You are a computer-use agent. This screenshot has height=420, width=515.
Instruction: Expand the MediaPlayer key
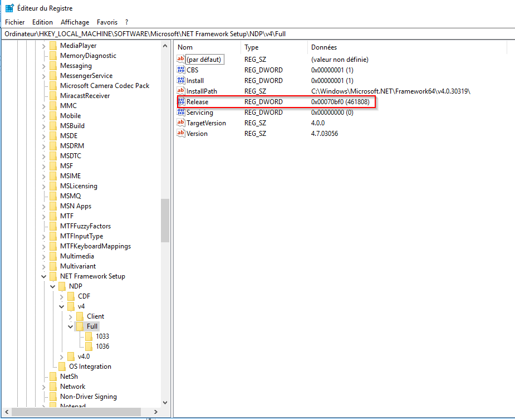(x=43, y=46)
